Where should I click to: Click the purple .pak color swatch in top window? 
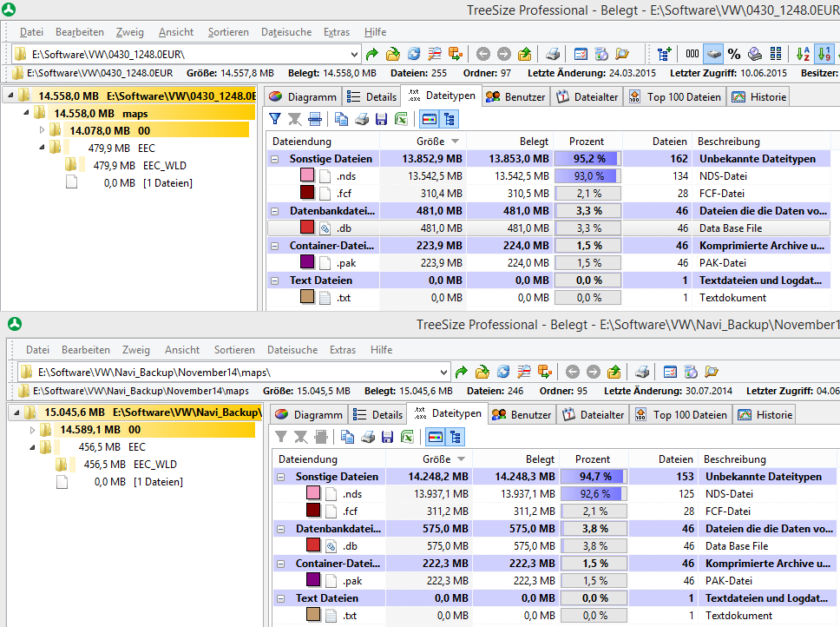pos(307,262)
